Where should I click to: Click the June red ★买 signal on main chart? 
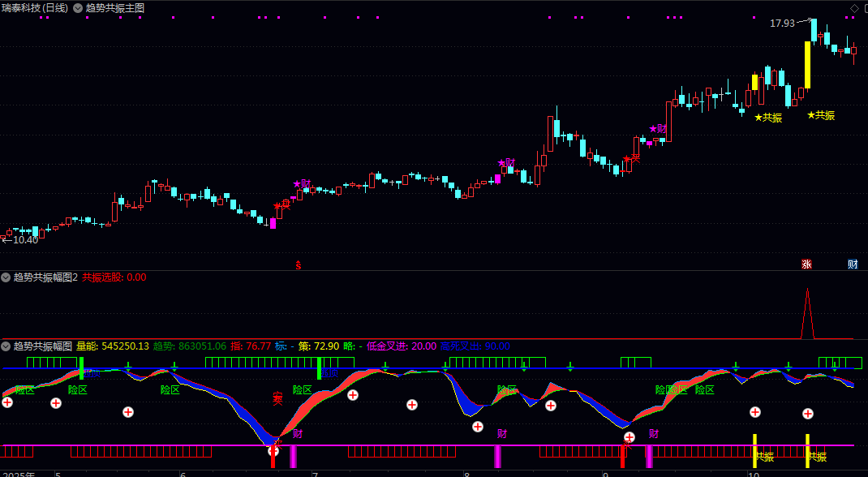(x=281, y=205)
